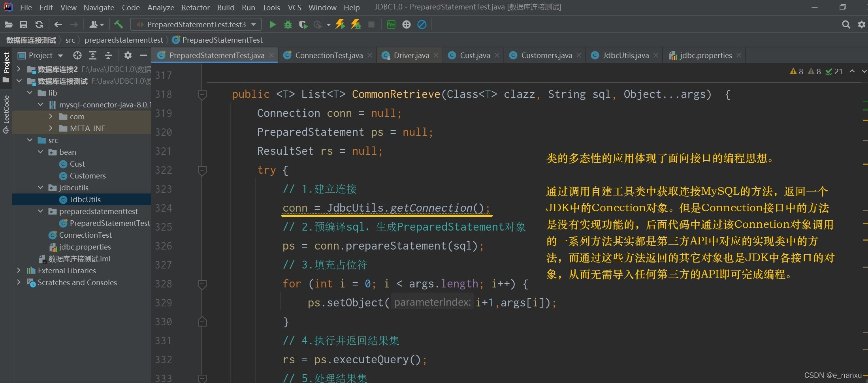
Task: Collapse the 数据库连接测试 module node
Action: (19, 81)
